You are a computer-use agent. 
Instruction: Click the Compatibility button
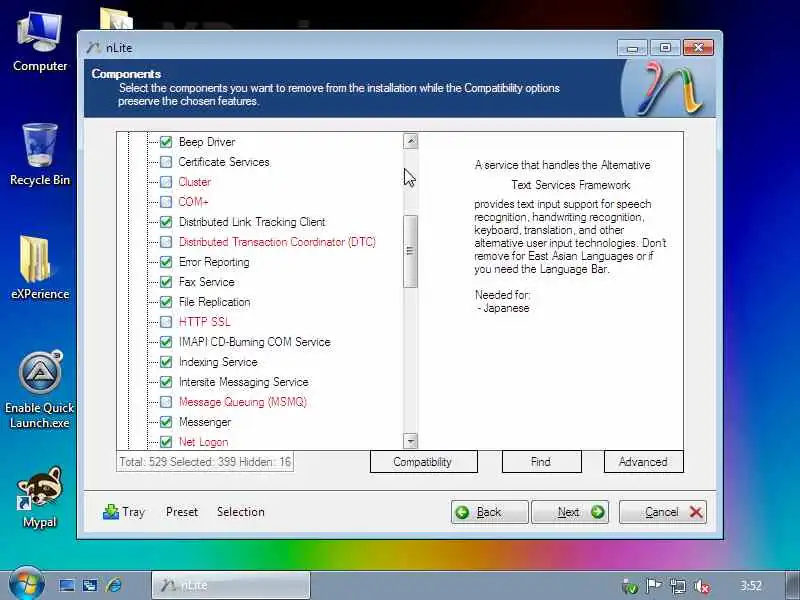(423, 462)
